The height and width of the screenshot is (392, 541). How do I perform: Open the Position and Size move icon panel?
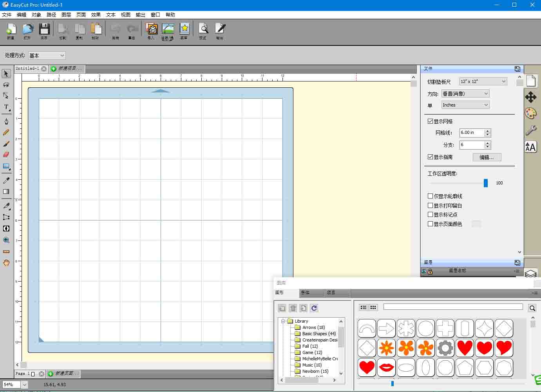click(x=531, y=97)
